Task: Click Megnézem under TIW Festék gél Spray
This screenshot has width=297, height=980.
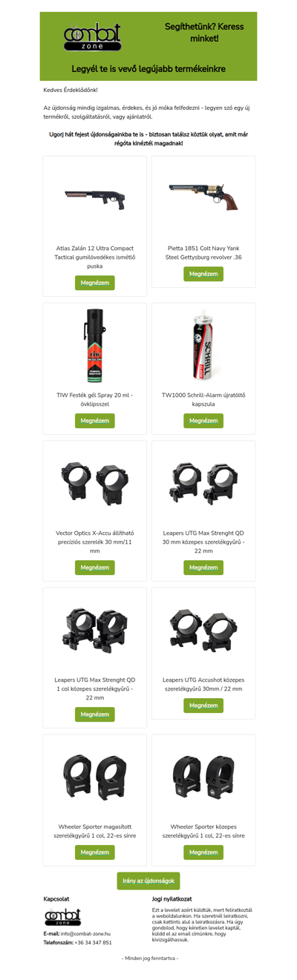Action: point(95,421)
